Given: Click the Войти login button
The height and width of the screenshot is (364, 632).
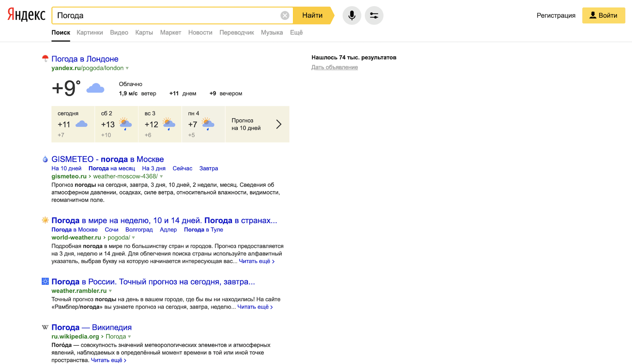Looking at the screenshot, I should [x=603, y=16].
